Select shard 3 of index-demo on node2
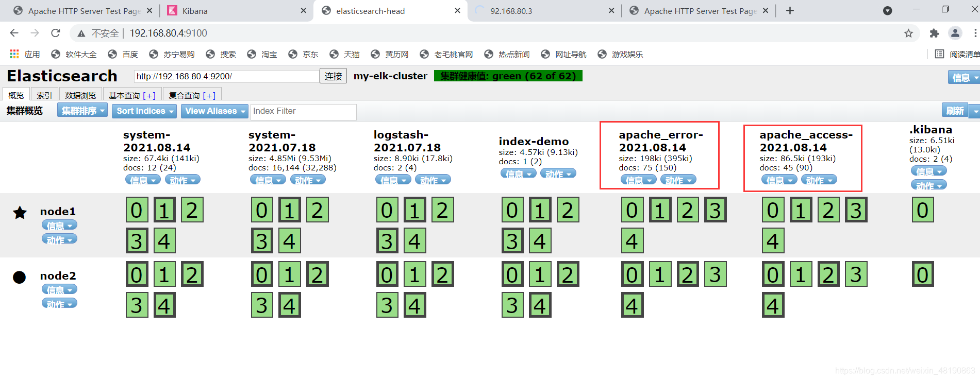 512,305
